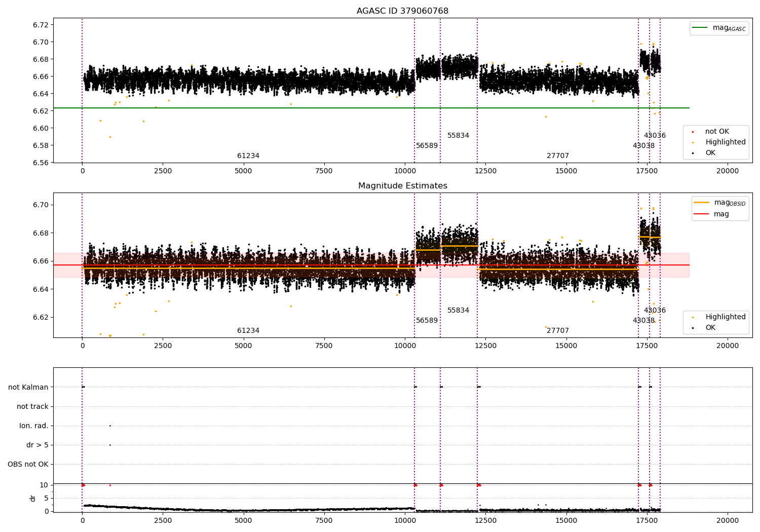
Task: Click y-tick 6.56 on the top plot
Action: pos(41,163)
